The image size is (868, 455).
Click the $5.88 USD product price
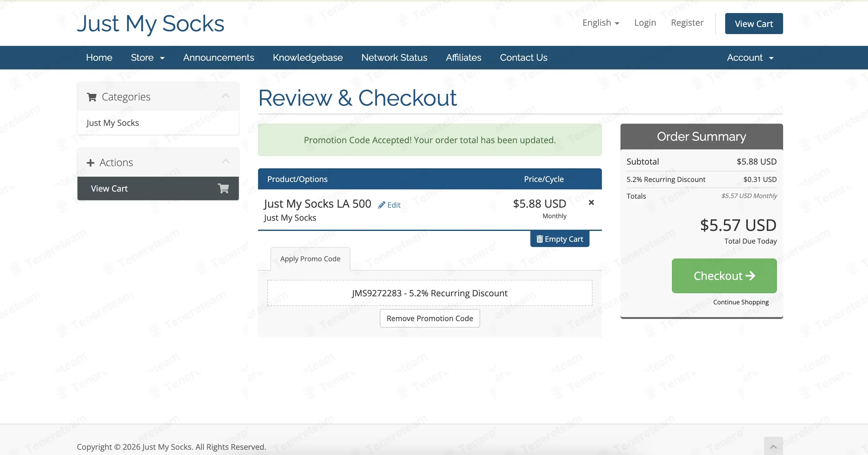click(539, 204)
